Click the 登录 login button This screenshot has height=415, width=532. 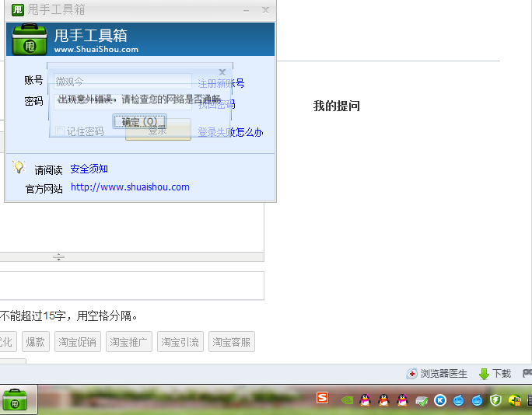coord(158,129)
